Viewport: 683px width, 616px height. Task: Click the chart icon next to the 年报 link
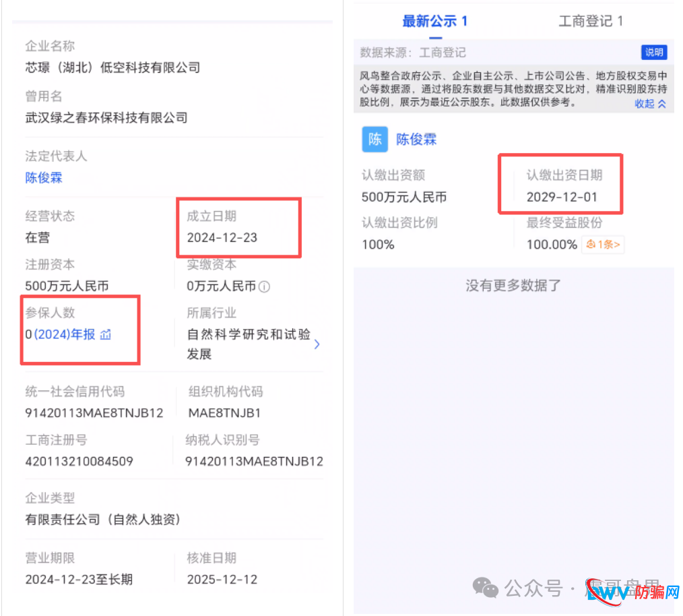coord(104,335)
